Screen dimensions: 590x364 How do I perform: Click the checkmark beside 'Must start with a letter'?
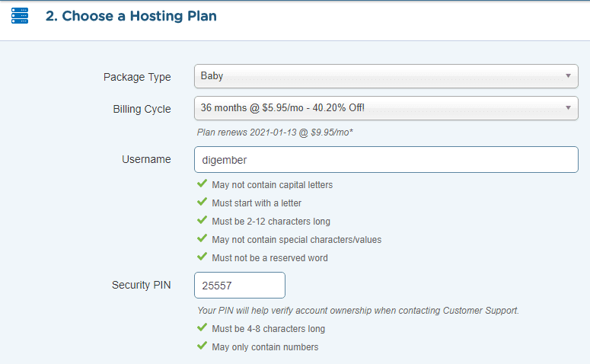[202, 202]
